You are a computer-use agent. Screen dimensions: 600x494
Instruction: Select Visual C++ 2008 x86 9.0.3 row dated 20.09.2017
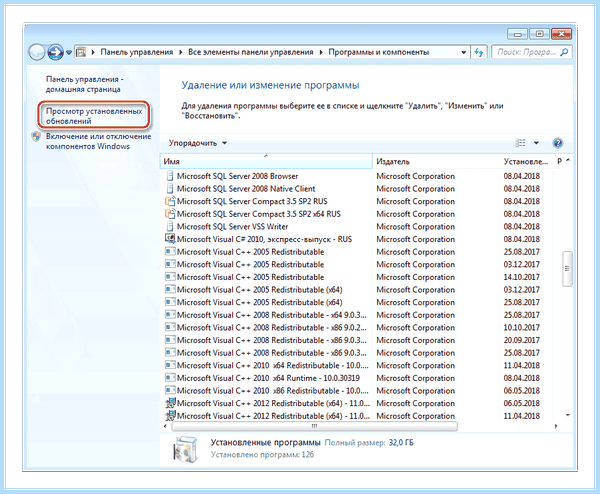[x=361, y=340]
